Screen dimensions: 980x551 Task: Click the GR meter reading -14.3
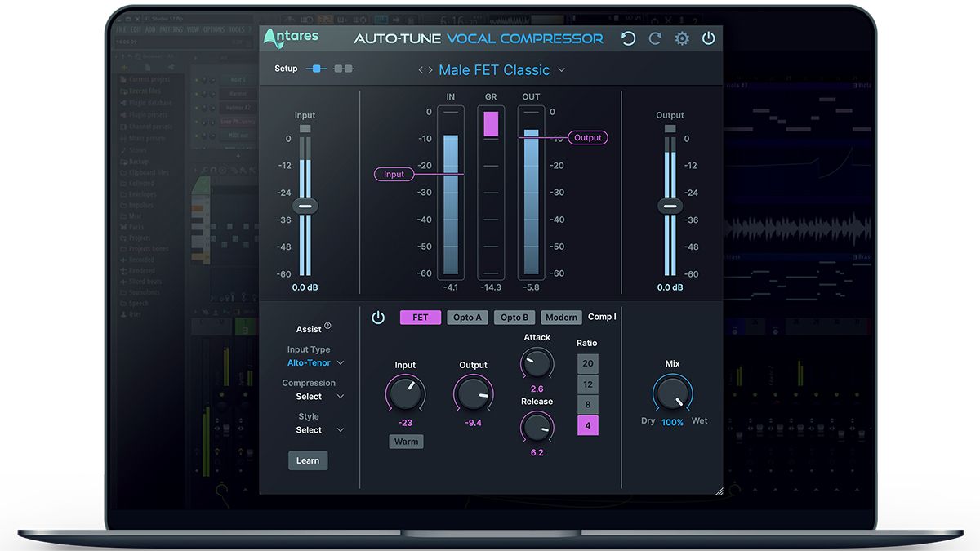pyautogui.click(x=491, y=287)
